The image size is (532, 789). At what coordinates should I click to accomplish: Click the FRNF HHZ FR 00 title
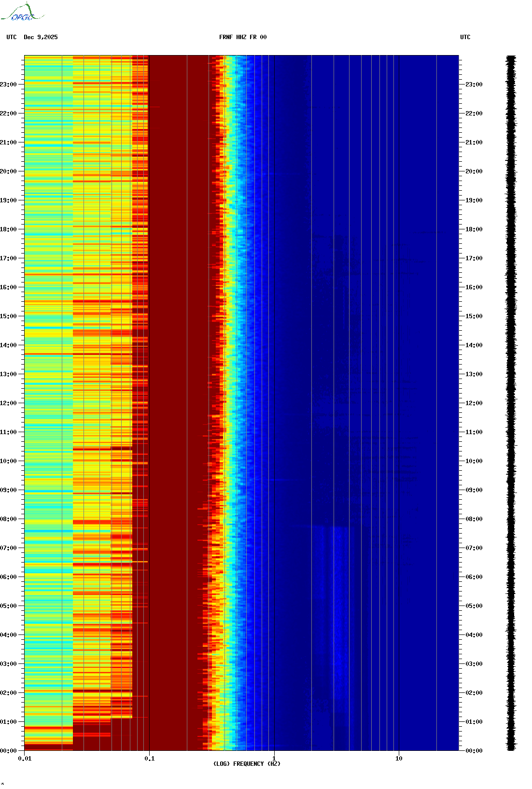click(x=243, y=37)
